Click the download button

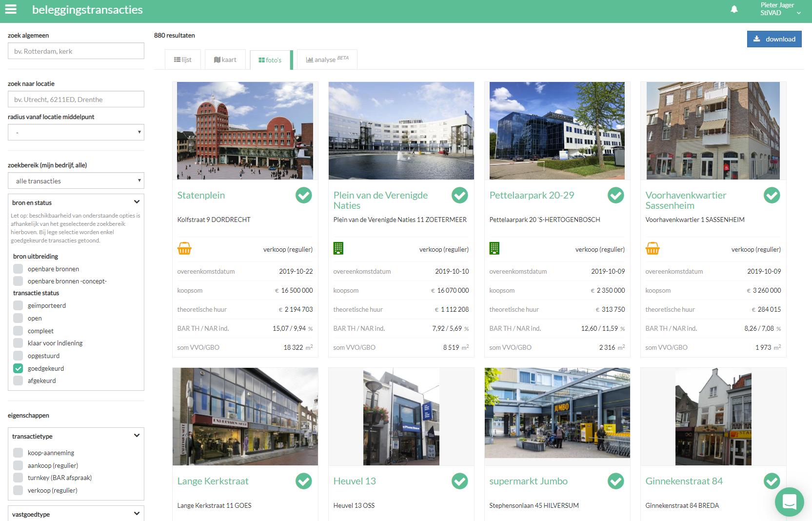[x=774, y=39]
